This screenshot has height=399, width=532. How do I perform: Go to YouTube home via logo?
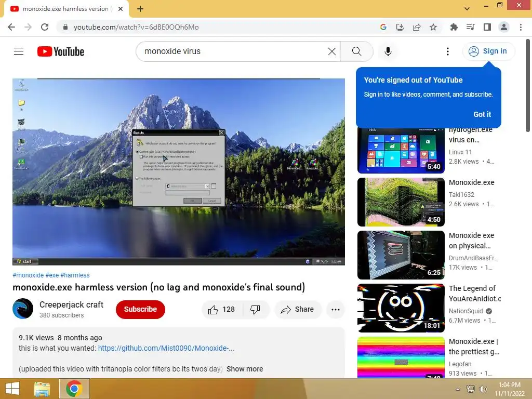coord(61,51)
